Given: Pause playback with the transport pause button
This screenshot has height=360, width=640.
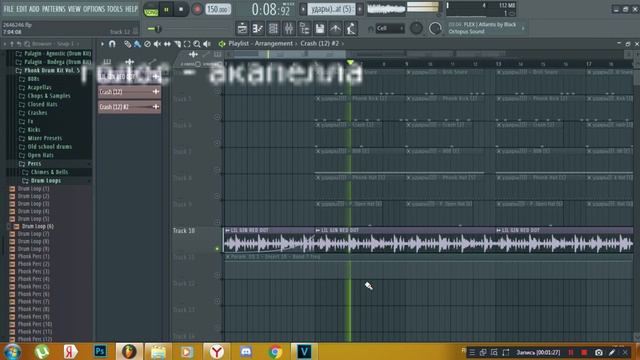Looking at the screenshot, I should 166,9.
